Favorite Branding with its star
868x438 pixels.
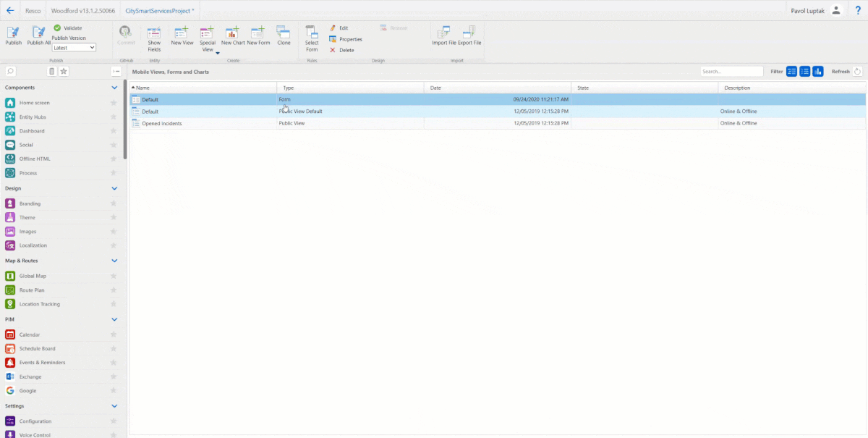pos(114,203)
